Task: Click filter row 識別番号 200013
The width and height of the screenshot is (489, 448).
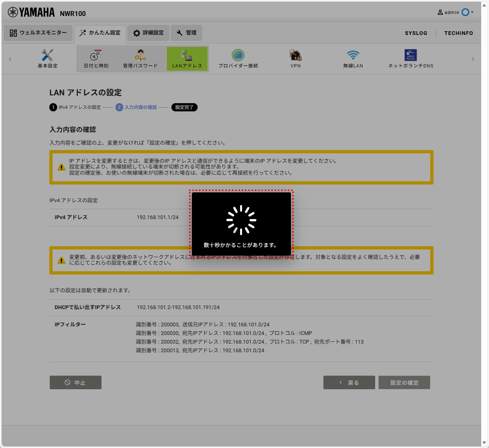Action: pyautogui.click(x=200, y=350)
